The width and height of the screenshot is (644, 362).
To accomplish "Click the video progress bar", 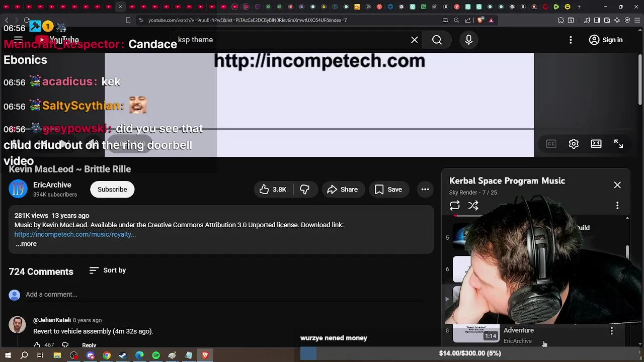I will point(319,129).
